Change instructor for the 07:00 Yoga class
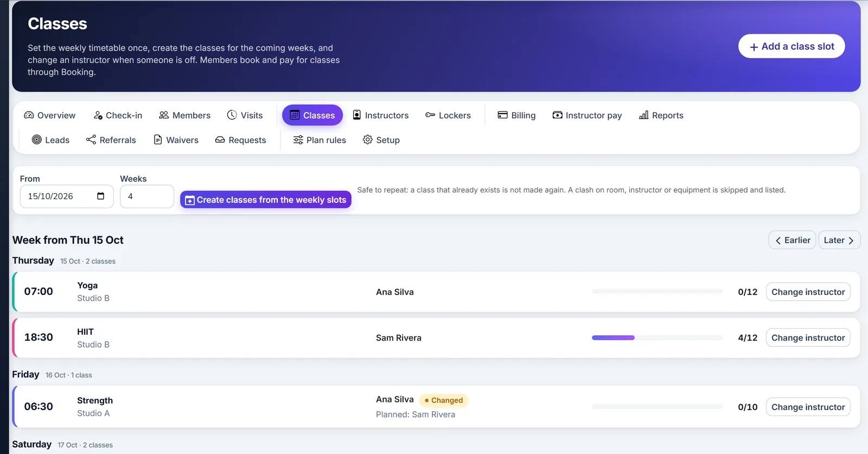 pos(808,292)
